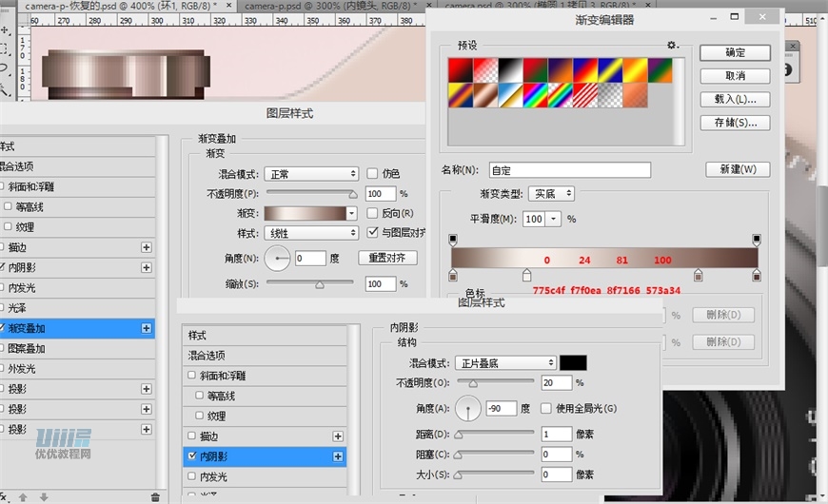Select the 8f7166 color stop on gradient bar
Image resolution: width=828 pixels, height=504 pixels.
click(x=699, y=275)
